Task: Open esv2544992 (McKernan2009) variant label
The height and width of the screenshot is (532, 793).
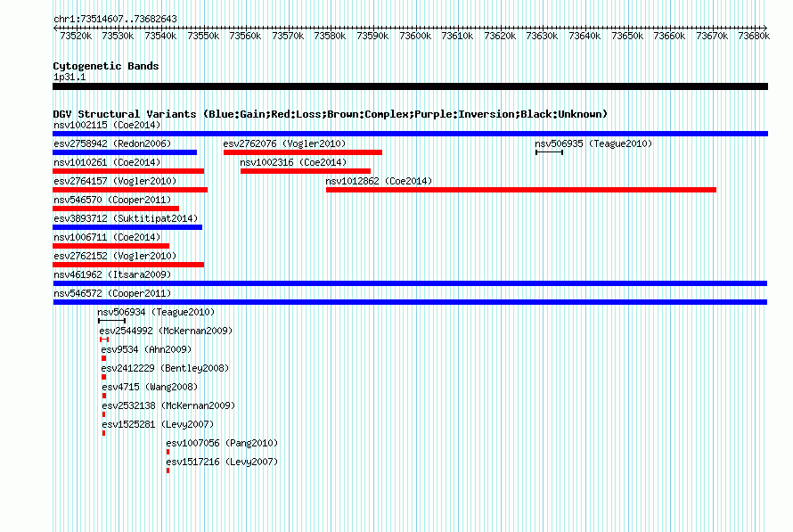Action: tap(166, 331)
